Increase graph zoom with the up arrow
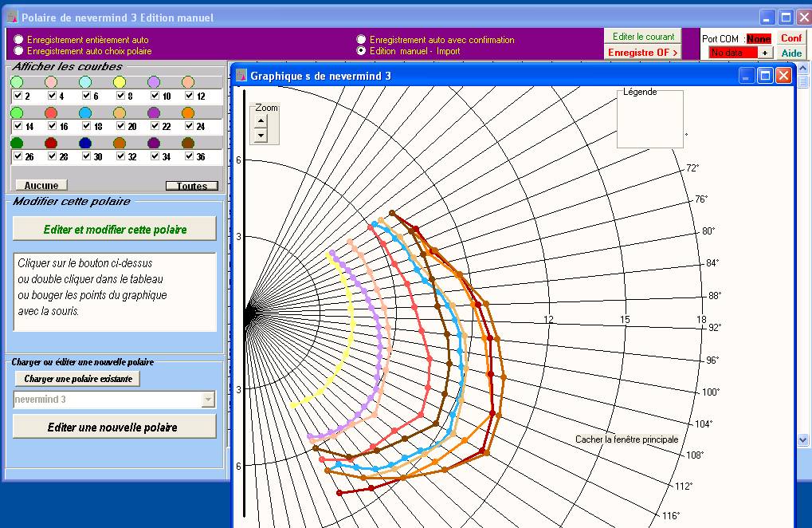The width and height of the screenshot is (812, 528). click(261, 121)
